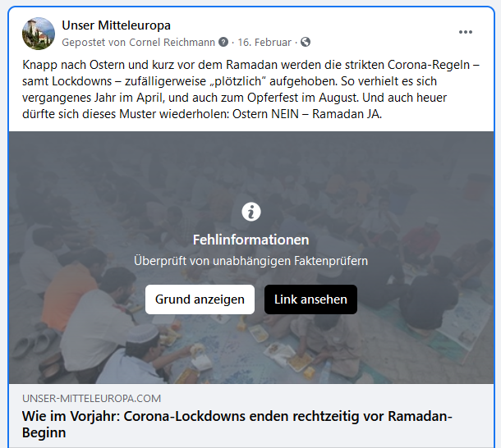Click the info icon above Fehlinformationen
This screenshot has height=448, width=501.
click(251, 212)
